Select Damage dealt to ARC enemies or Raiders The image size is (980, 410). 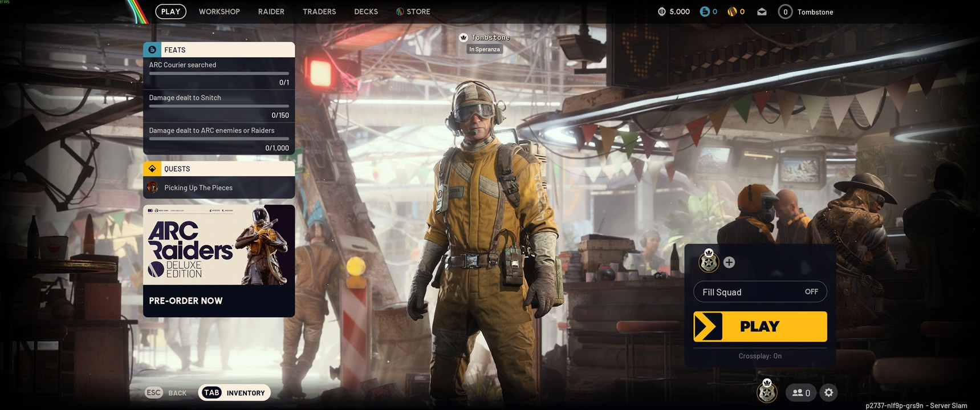pos(219,139)
